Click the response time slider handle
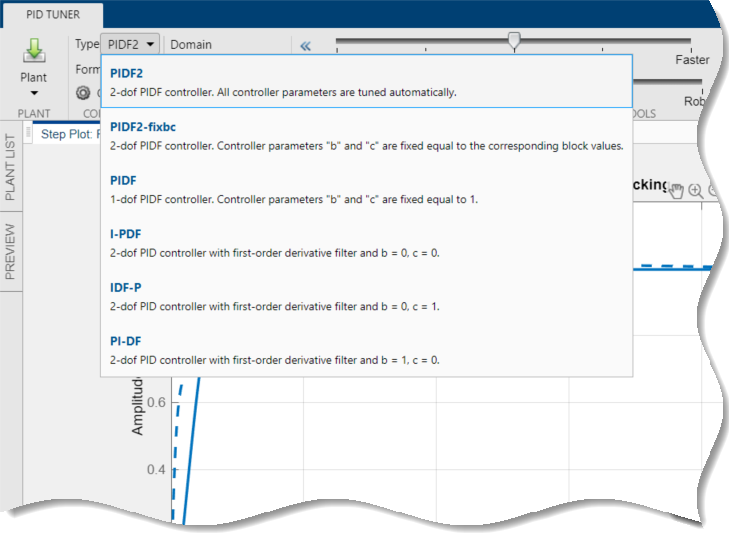This screenshot has width=729, height=533. tap(514, 40)
